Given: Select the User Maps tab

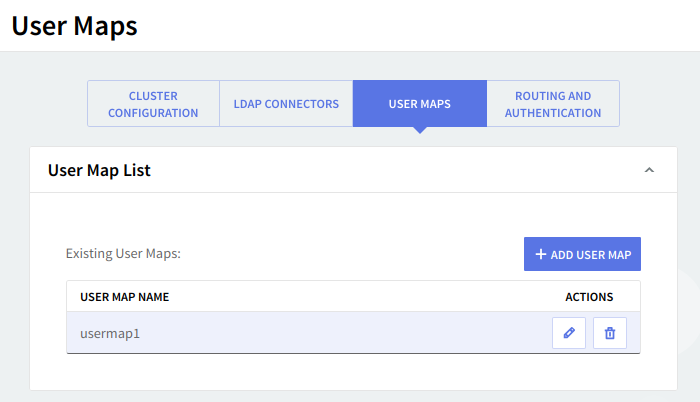Looking at the screenshot, I should point(419,104).
